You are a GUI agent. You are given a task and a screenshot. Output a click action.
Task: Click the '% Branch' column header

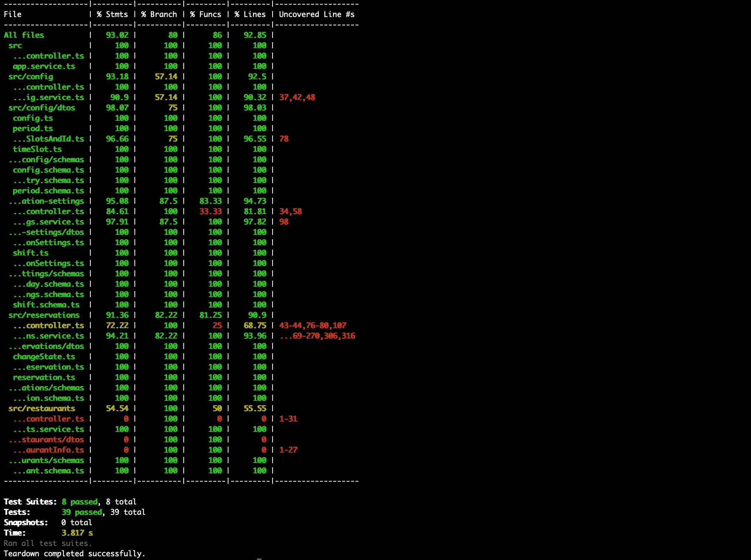159,14
